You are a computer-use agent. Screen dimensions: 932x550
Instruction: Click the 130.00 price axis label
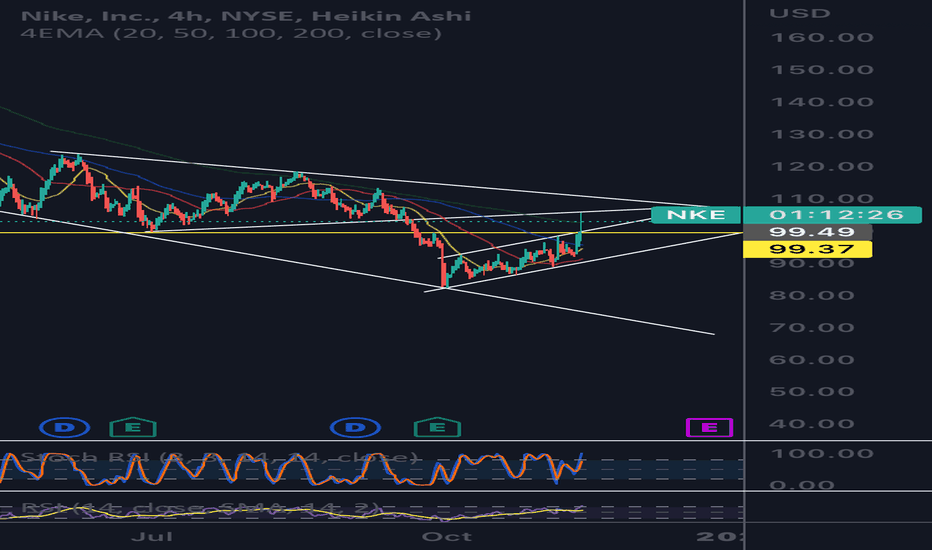pos(822,134)
